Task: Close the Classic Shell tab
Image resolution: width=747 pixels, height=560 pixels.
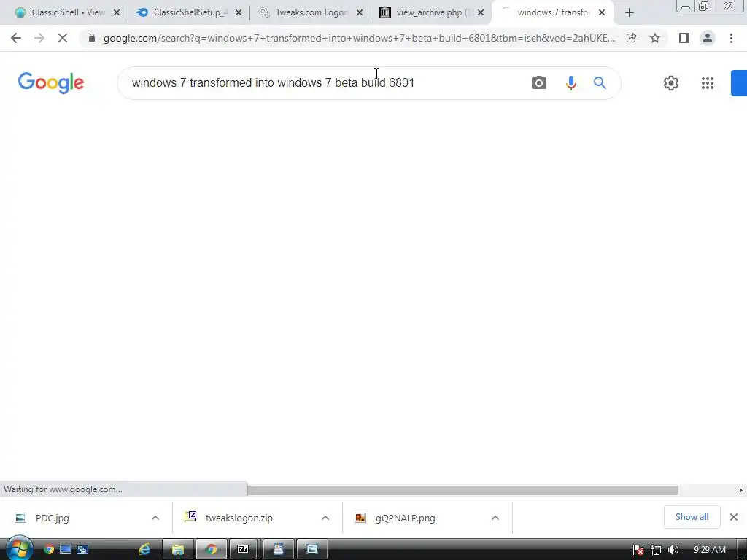Action: click(x=117, y=12)
